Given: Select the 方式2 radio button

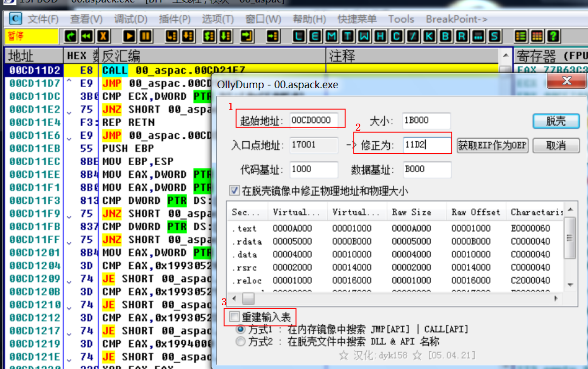Looking at the screenshot, I should 240,341.
